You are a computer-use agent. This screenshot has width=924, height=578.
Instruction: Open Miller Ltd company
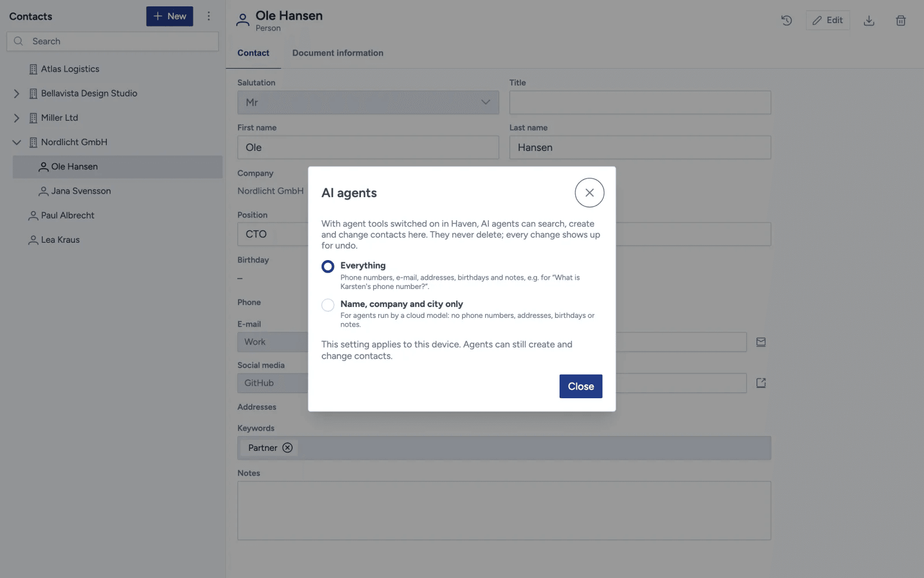[x=59, y=117]
